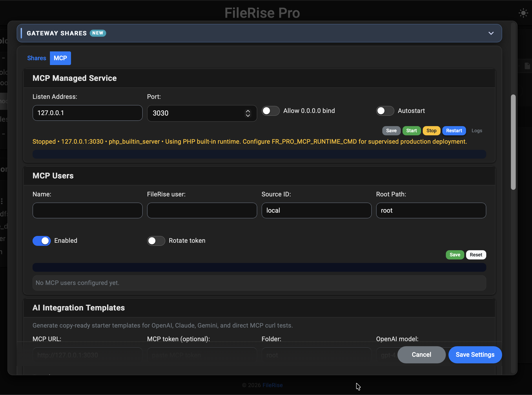Reset the MCP user form
Viewport: 532px width, 395px height.
tap(476, 255)
